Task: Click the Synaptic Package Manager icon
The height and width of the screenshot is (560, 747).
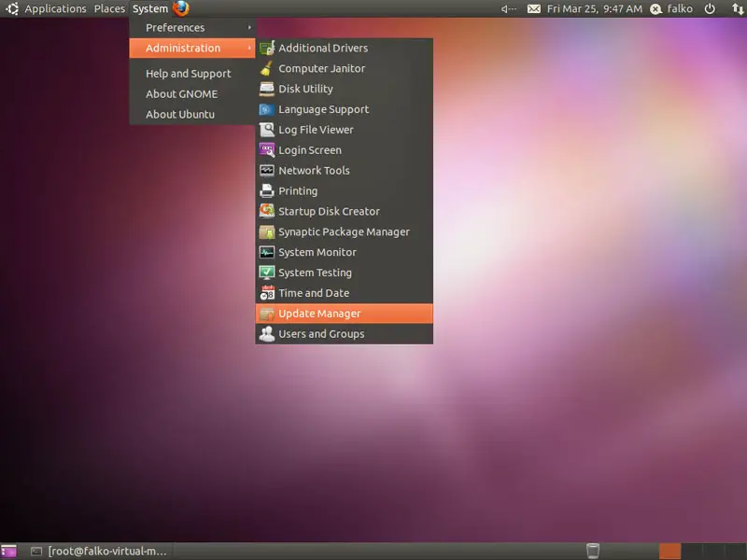Action: [x=267, y=231]
